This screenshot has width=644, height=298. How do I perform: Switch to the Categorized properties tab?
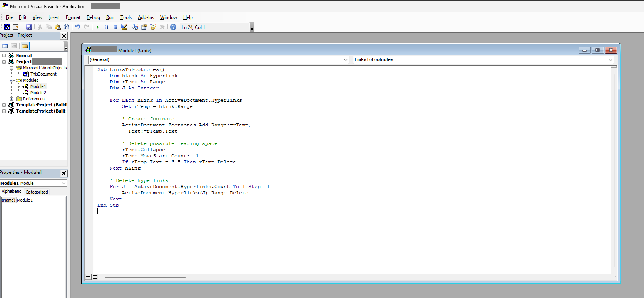(37, 192)
